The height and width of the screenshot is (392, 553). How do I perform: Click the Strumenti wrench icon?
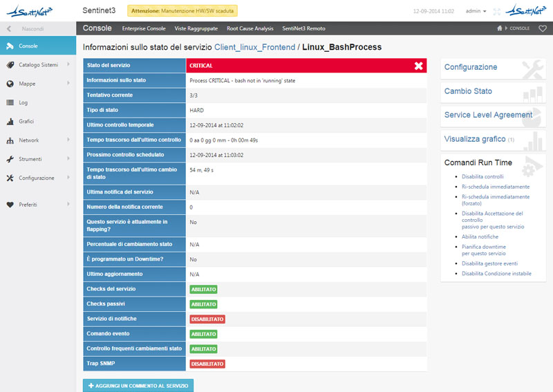pos(10,159)
